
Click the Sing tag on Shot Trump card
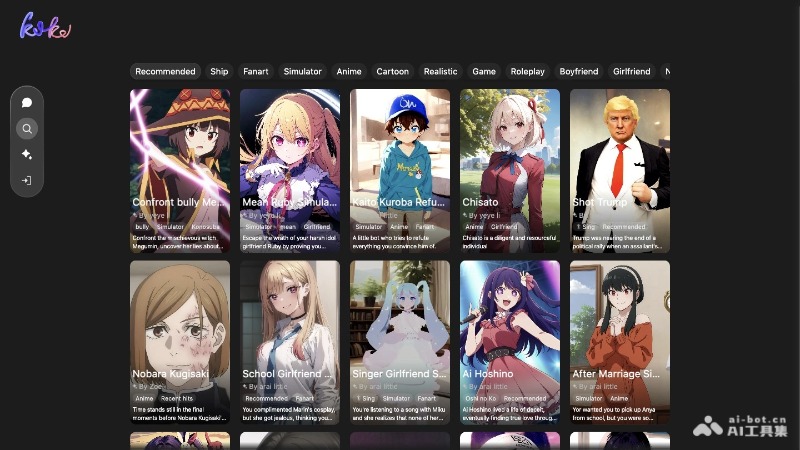pyautogui.click(x=586, y=227)
